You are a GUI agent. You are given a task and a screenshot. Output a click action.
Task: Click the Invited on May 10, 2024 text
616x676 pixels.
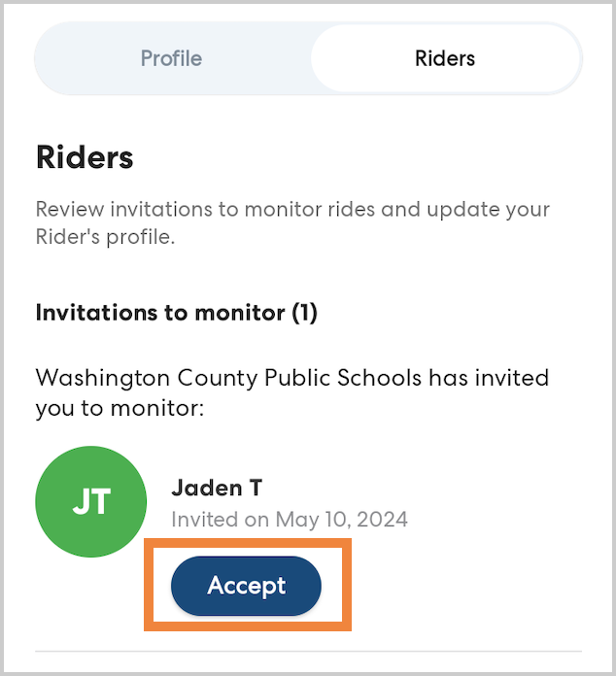coord(290,519)
